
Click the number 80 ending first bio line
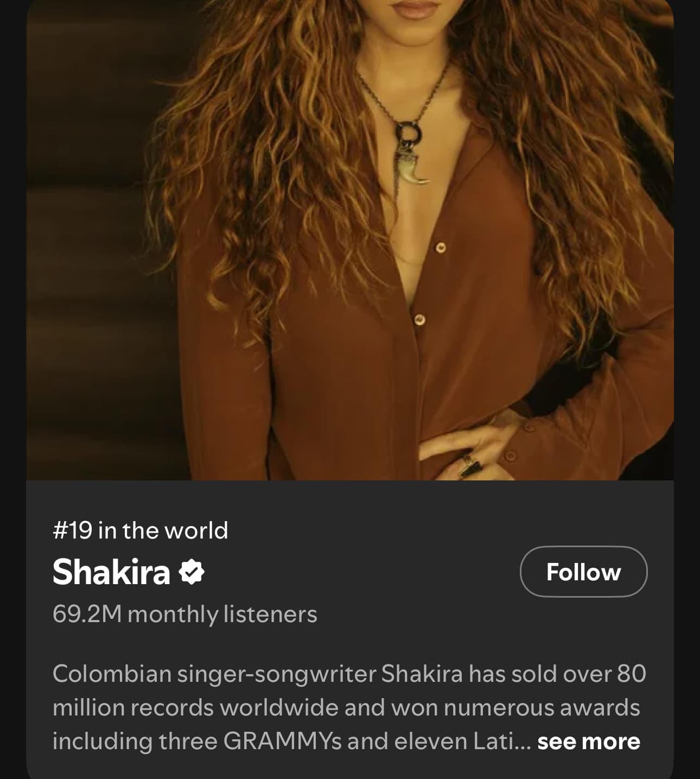click(632, 674)
